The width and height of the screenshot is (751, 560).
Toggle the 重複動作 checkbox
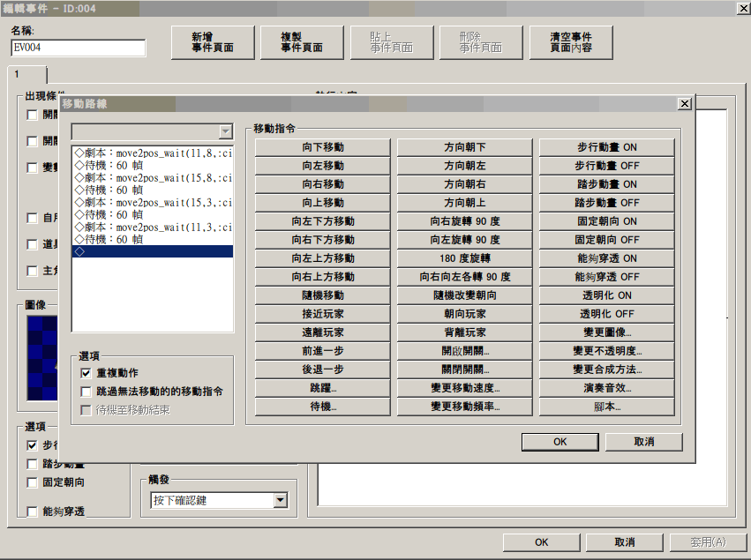click(x=86, y=373)
